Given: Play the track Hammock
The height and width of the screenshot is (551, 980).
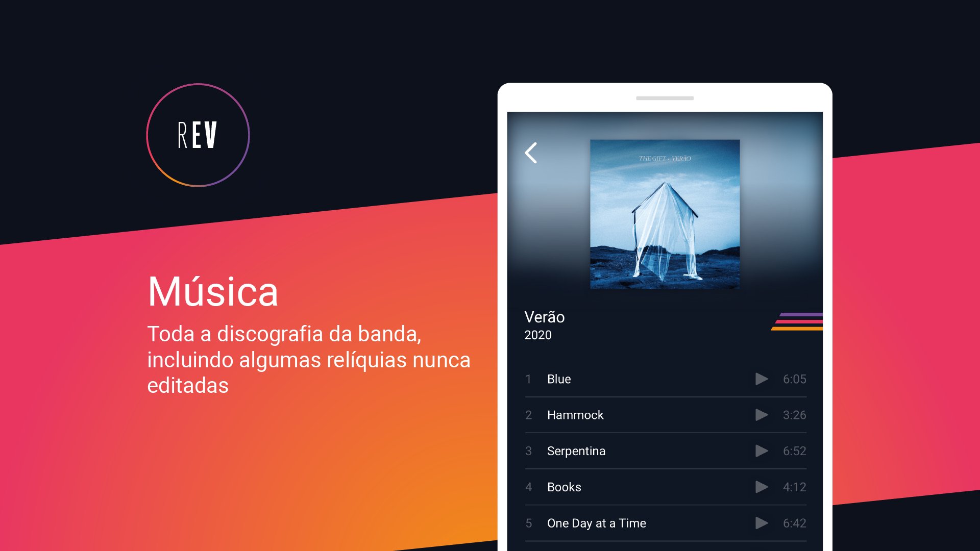Looking at the screenshot, I should pyautogui.click(x=762, y=415).
